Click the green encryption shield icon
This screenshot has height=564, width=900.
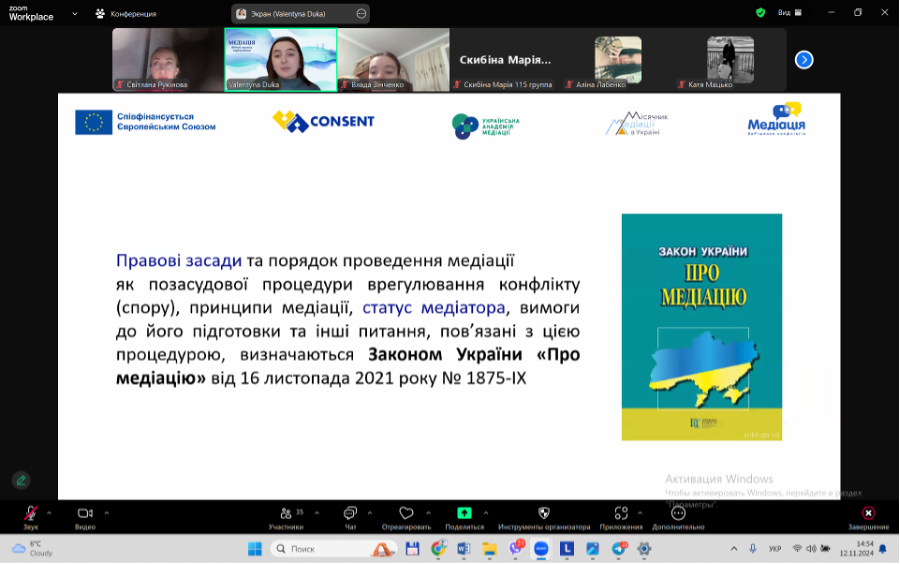pyautogui.click(x=760, y=13)
